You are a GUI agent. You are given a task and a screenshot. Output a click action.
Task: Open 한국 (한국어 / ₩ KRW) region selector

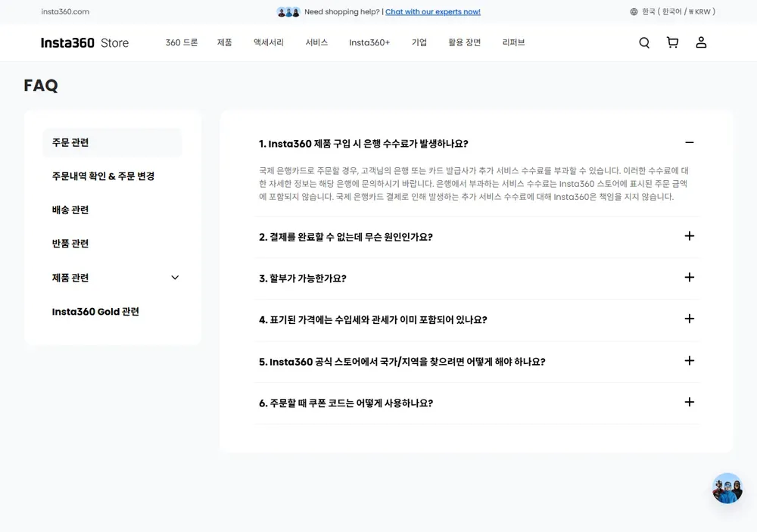point(673,11)
